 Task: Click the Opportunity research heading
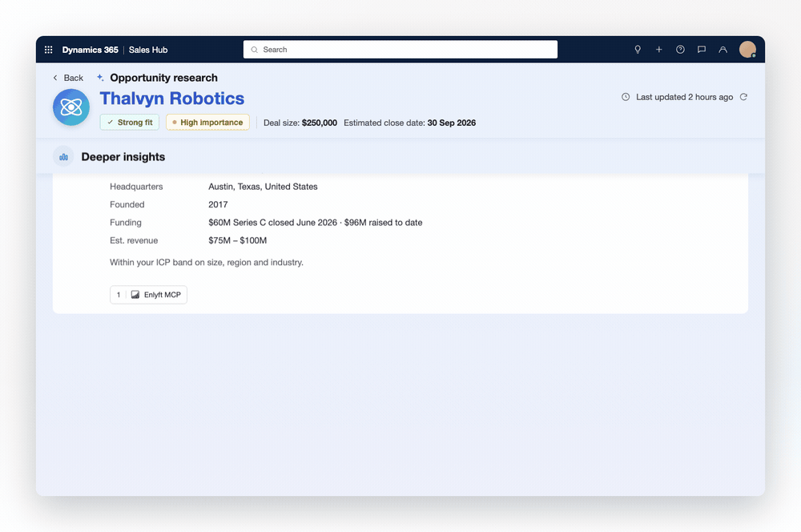point(163,78)
